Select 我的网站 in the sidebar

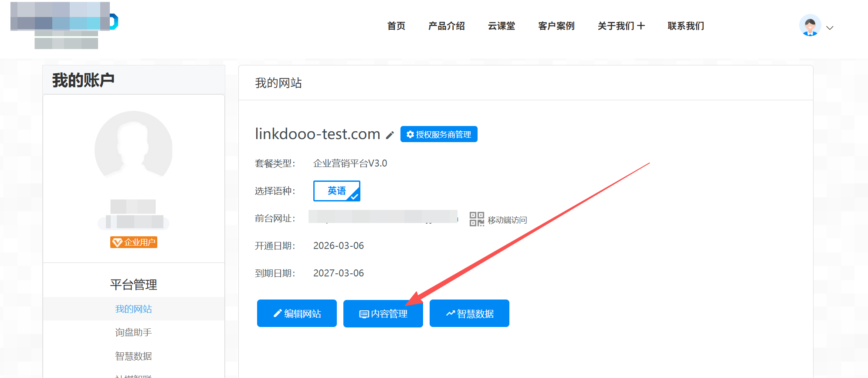click(133, 309)
